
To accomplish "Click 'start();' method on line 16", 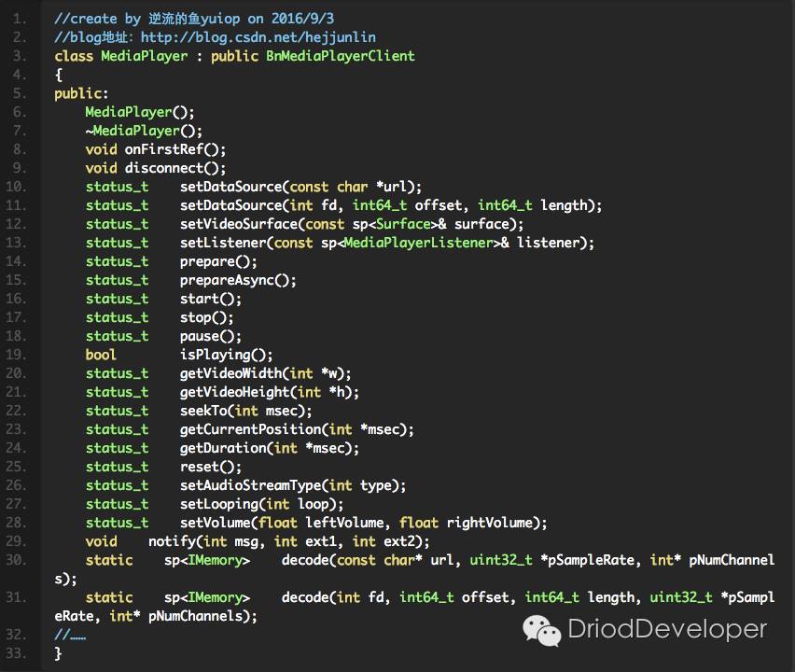I will click(x=210, y=300).
